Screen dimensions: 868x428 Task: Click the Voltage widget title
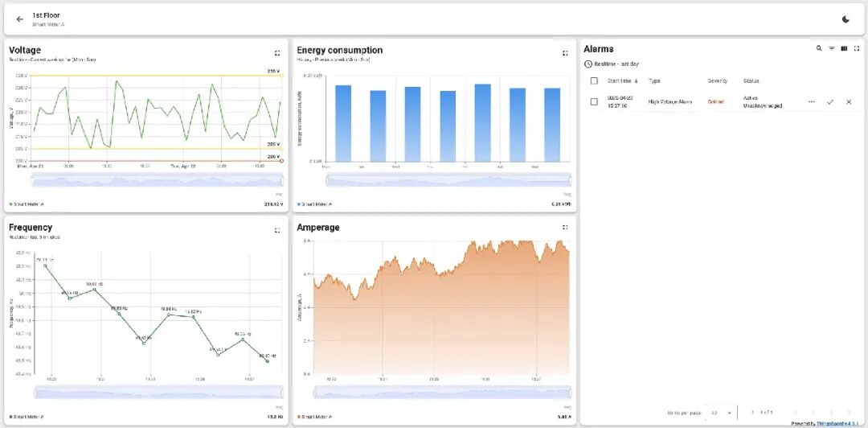[25, 50]
